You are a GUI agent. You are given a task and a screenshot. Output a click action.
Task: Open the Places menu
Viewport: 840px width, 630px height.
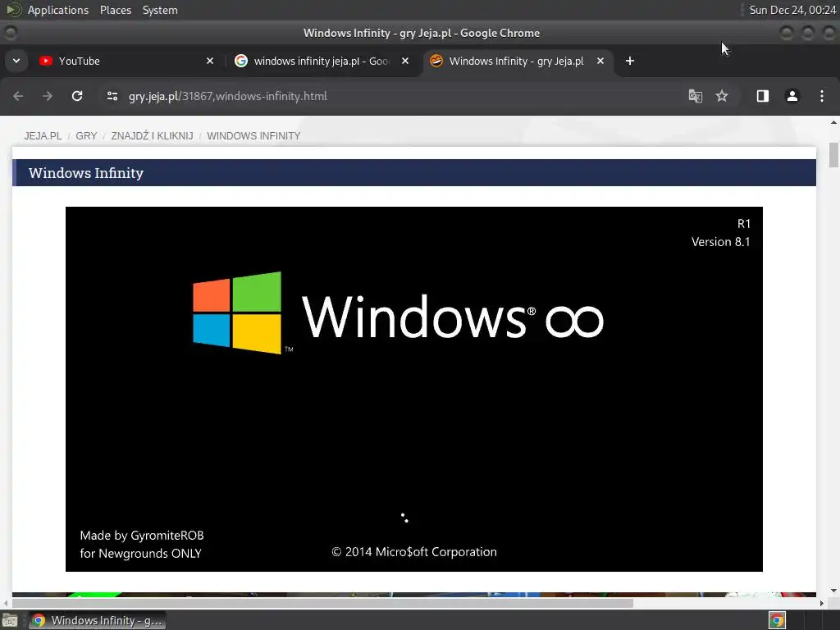pos(116,10)
